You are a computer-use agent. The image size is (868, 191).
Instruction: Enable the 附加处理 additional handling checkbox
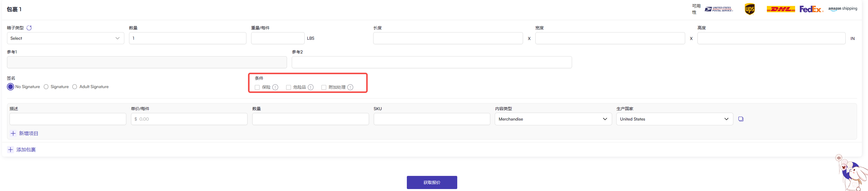324,88
